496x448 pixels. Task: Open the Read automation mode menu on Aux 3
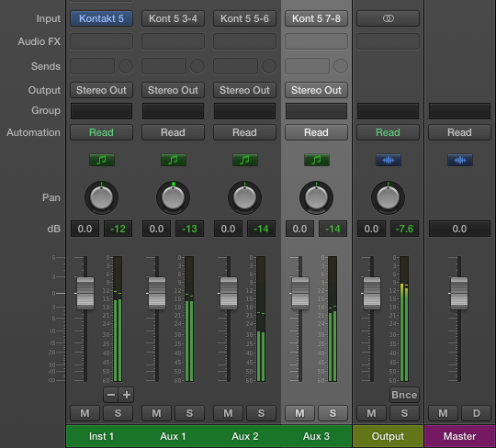(316, 132)
